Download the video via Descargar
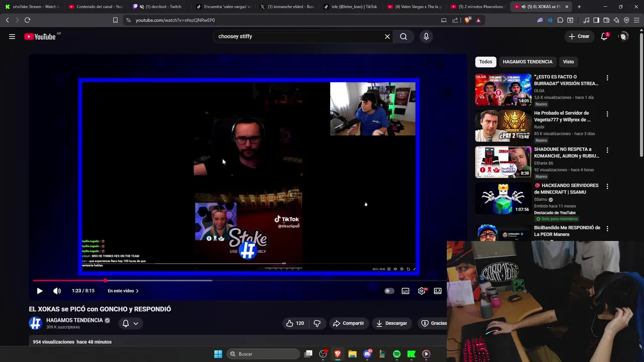The image size is (644, 362). coord(391,323)
